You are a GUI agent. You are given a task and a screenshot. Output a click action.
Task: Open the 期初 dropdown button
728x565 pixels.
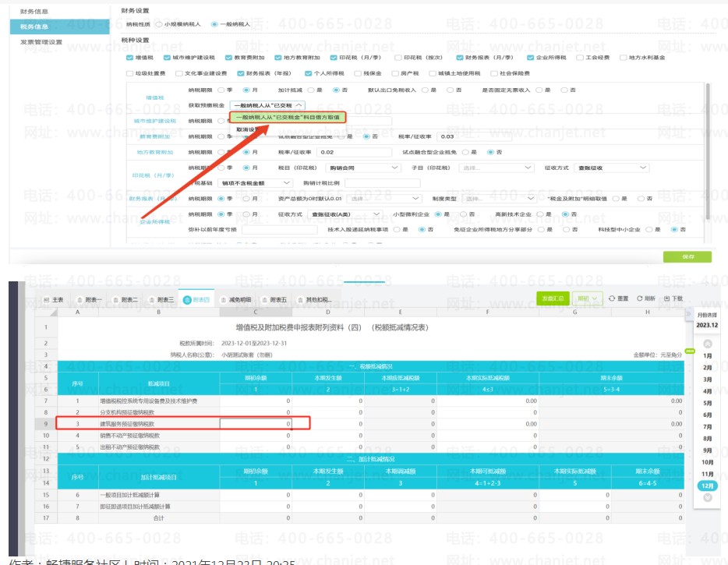(588, 298)
